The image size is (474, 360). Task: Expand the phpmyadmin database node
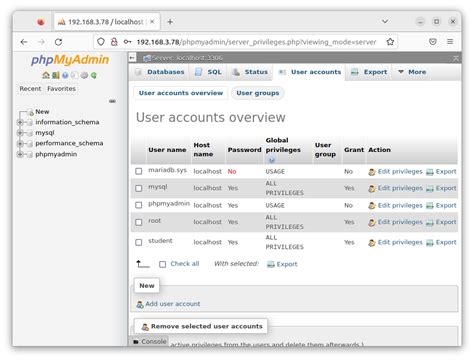coord(20,154)
